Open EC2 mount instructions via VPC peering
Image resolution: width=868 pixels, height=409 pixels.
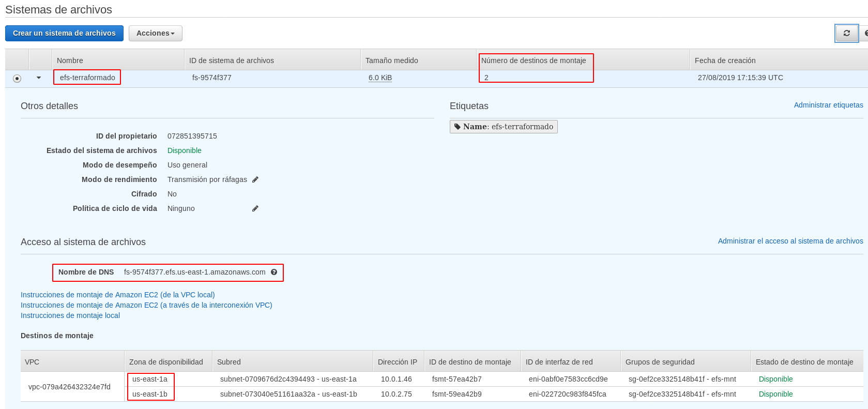click(x=146, y=305)
